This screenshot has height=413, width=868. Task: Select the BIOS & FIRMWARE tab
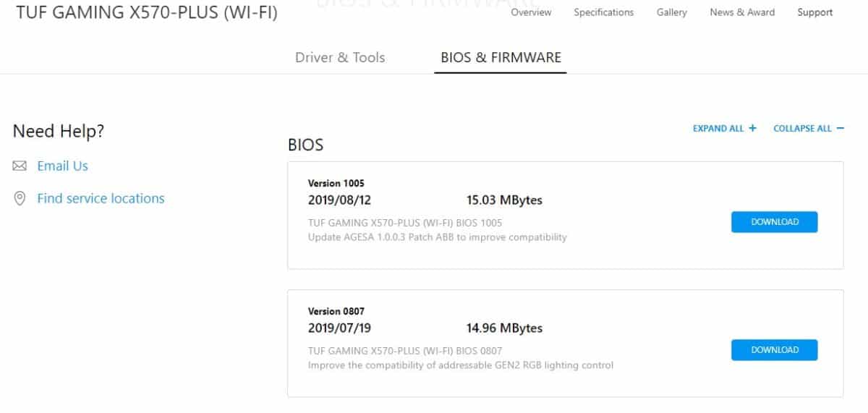click(501, 58)
